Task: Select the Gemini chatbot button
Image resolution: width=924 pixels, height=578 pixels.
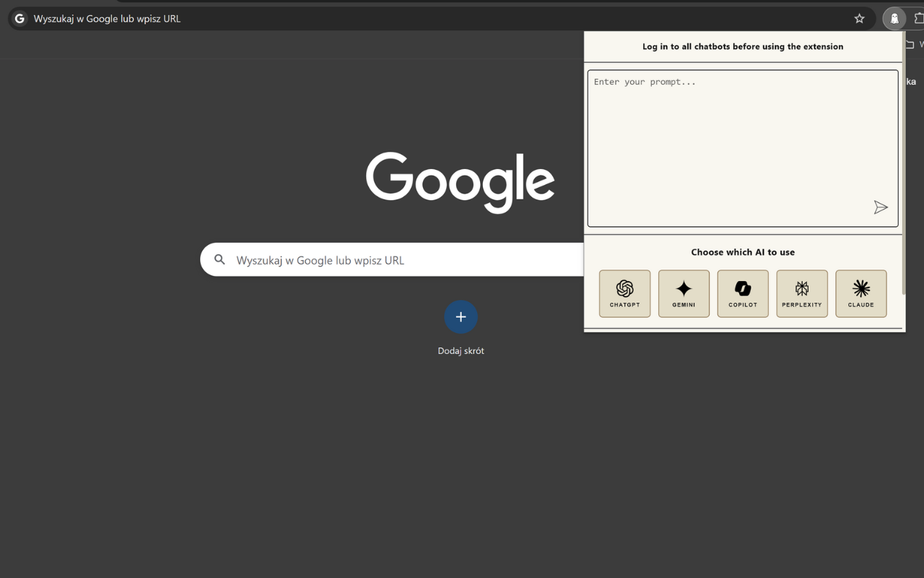Action: [x=684, y=293]
